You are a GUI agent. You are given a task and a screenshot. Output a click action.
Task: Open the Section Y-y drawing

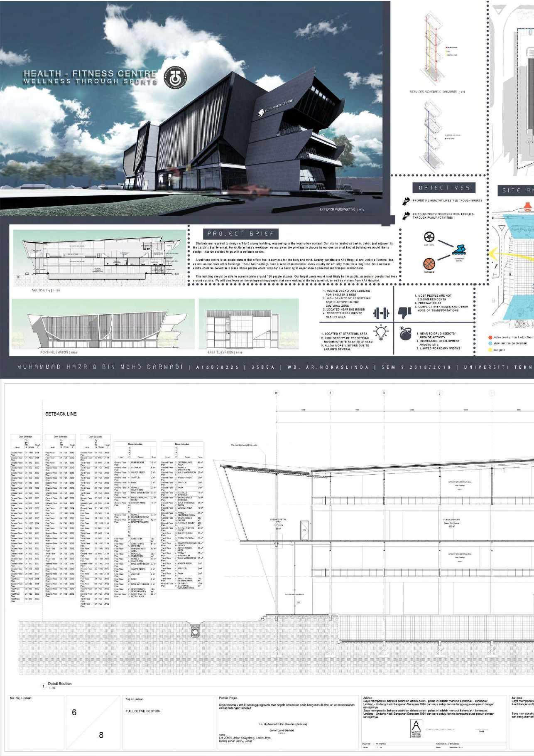[100, 258]
